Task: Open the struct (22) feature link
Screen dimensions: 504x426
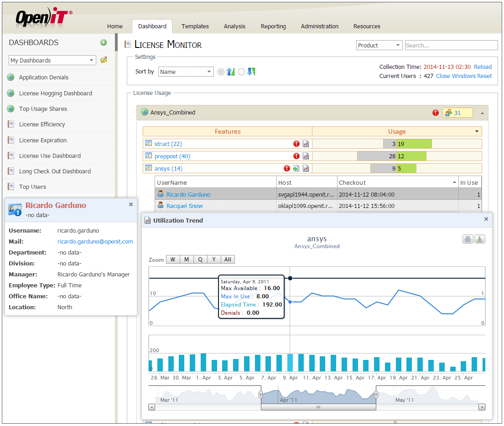Action: point(168,144)
